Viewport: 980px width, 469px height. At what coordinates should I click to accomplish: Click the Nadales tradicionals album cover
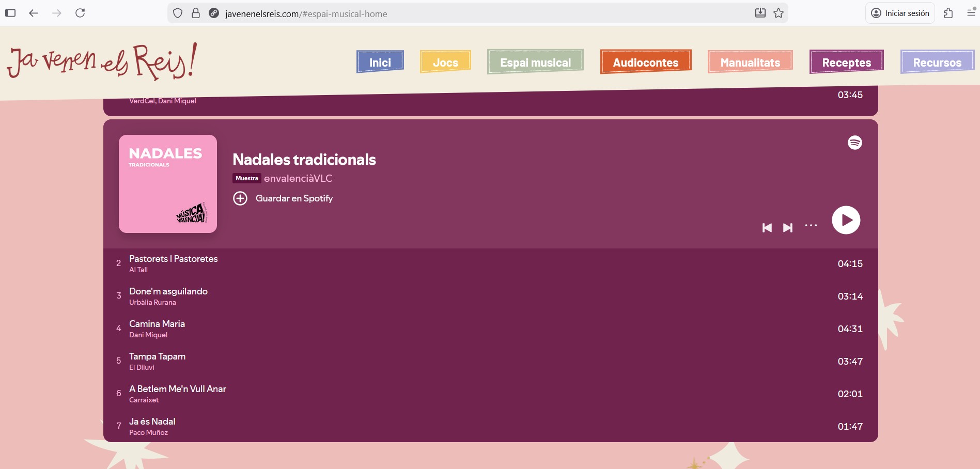[168, 184]
